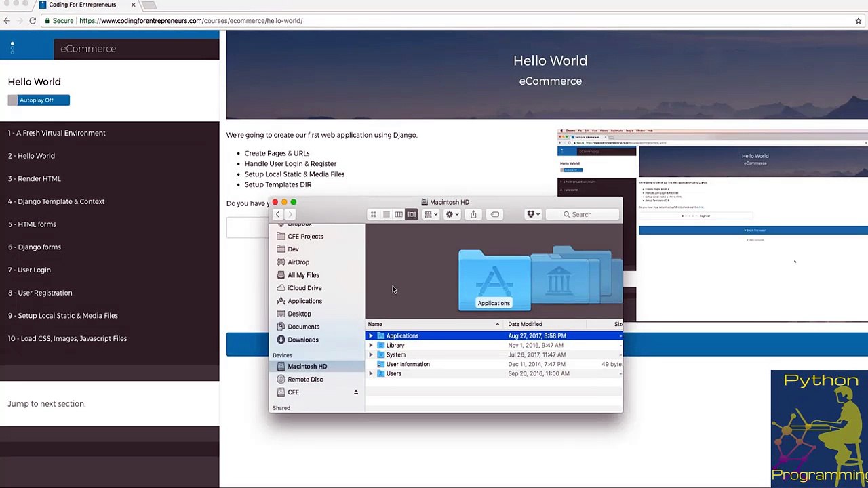Go back in the Finder window
The image size is (868, 488).
277,214
